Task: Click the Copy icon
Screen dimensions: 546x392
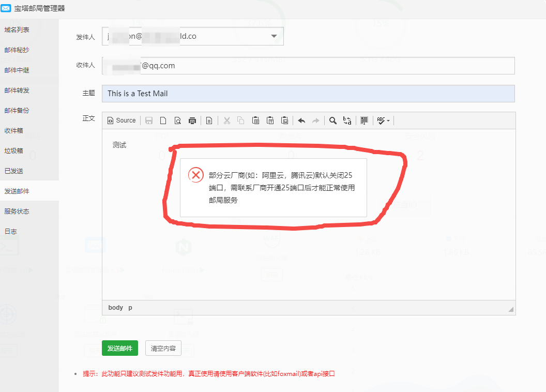Action: [241, 120]
